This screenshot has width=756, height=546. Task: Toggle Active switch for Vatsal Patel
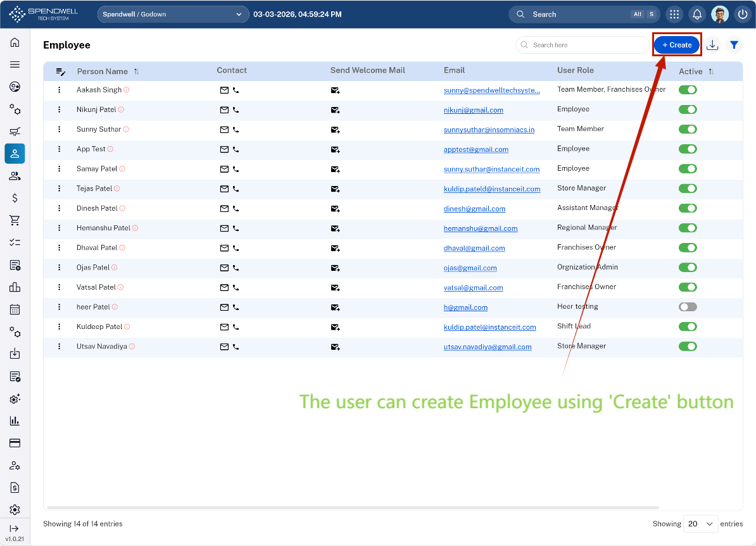coord(688,287)
